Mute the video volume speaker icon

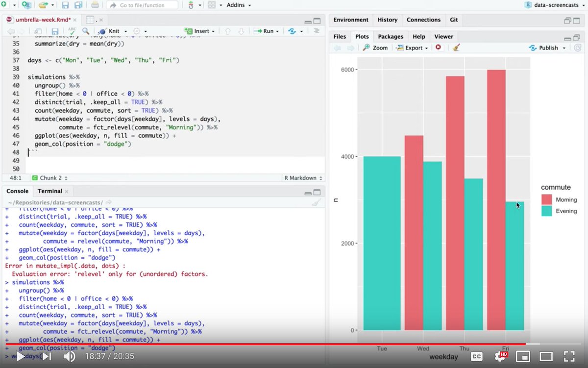[x=69, y=356]
